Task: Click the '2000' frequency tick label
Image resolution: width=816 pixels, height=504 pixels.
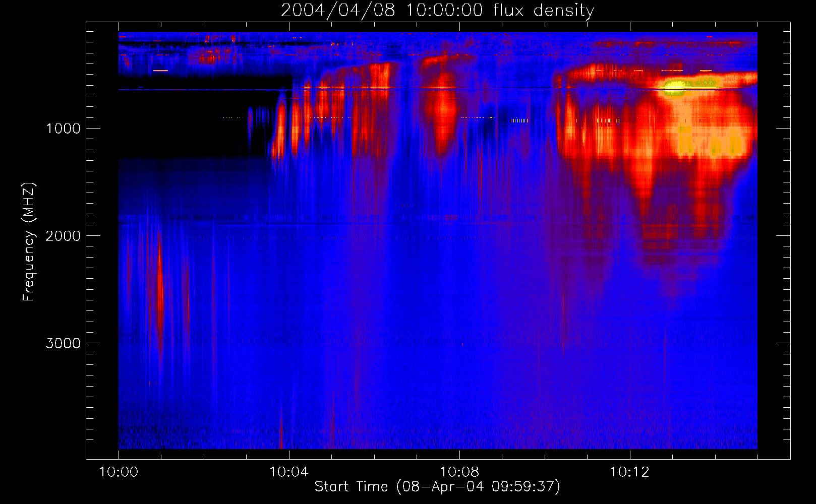Action: click(63, 236)
